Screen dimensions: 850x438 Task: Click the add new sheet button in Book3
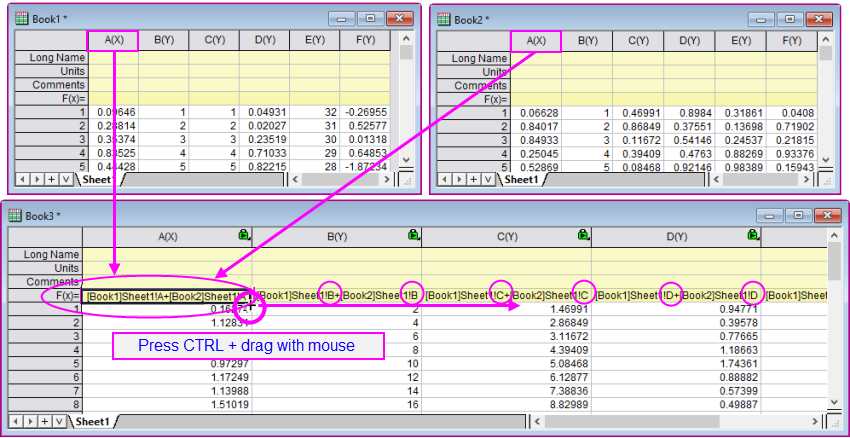tap(44, 423)
